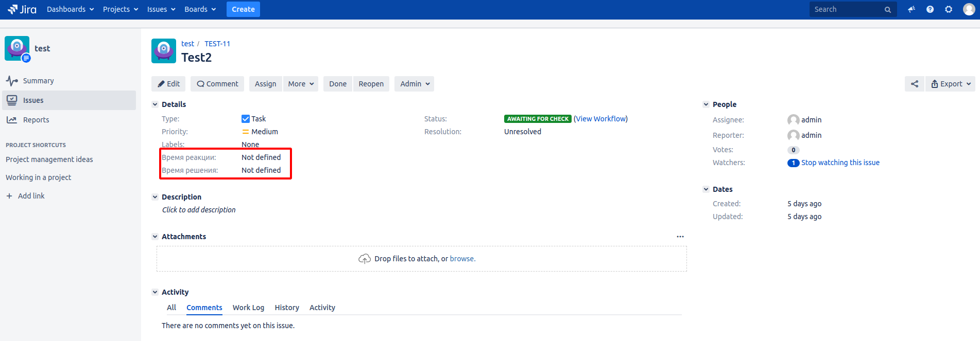Switch to the Comments tab
980x341 pixels.
pos(204,308)
